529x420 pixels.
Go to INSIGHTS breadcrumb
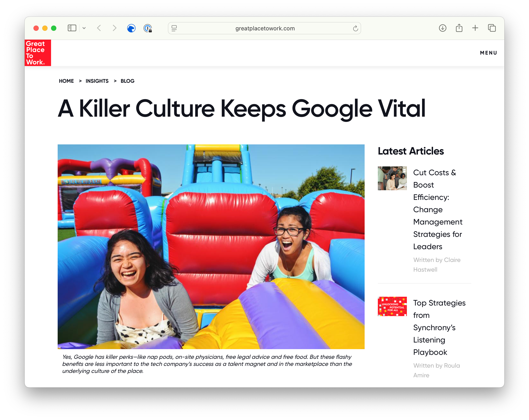[97, 81]
